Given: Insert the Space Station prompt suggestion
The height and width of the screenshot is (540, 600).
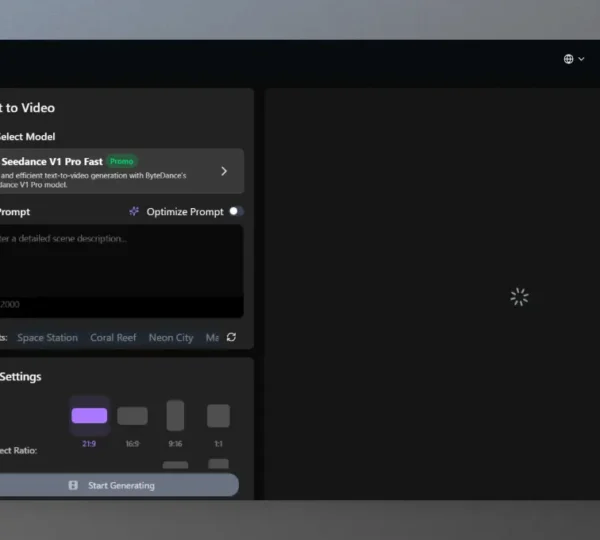Looking at the screenshot, I should [47, 338].
